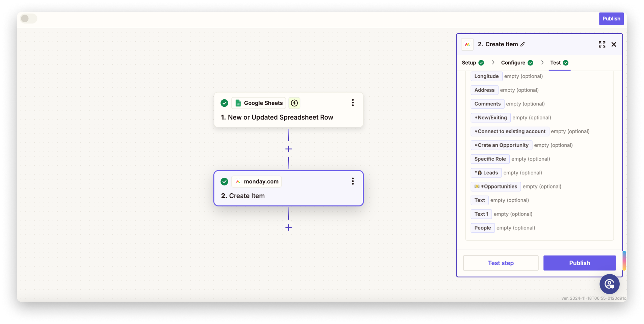Click the monday.com app name chip
644x324 pixels.
pos(257,182)
